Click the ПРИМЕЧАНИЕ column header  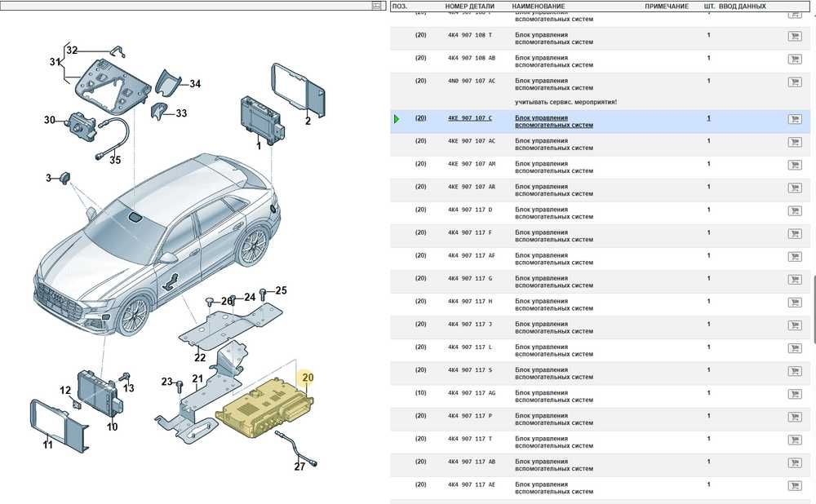(x=667, y=7)
